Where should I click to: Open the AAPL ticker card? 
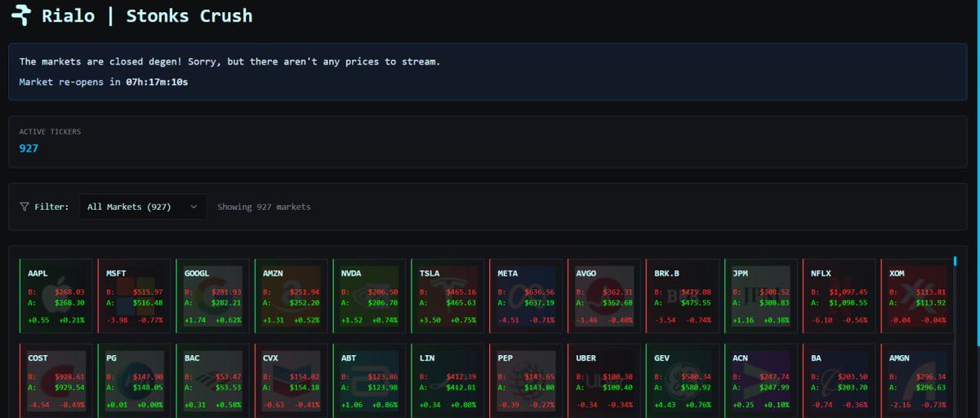[x=54, y=296]
